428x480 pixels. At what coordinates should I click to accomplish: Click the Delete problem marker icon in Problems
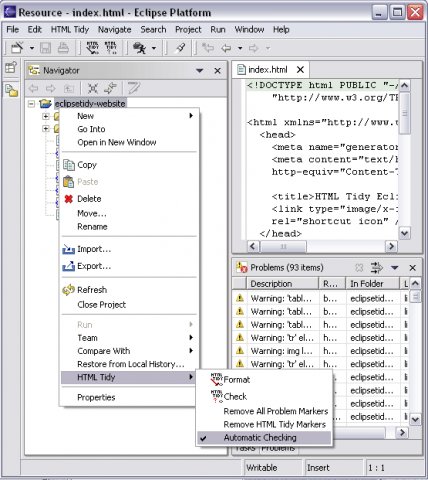coord(359,268)
